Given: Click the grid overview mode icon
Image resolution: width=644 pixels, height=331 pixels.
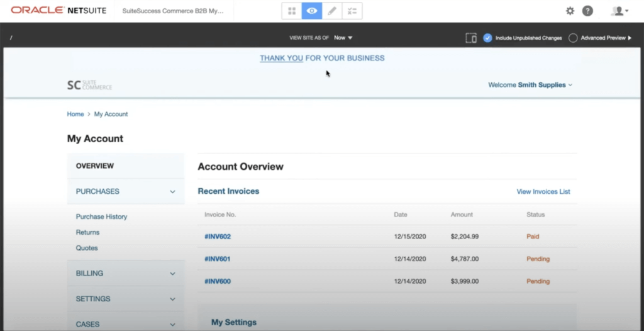Looking at the screenshot, I should click(292, 11).
